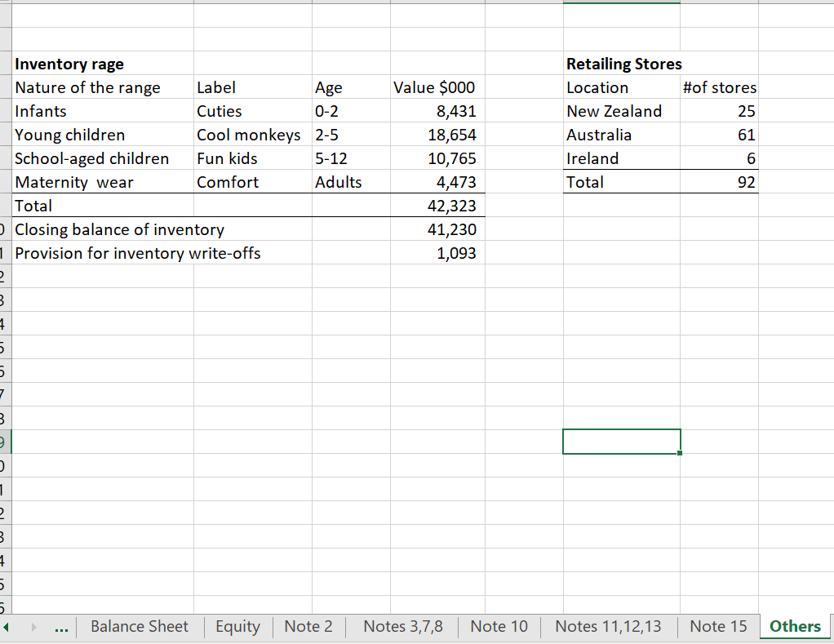This screenshot has height=644, width=834.
Task: Click the value 10,765
Action: (x=437, y=158)
